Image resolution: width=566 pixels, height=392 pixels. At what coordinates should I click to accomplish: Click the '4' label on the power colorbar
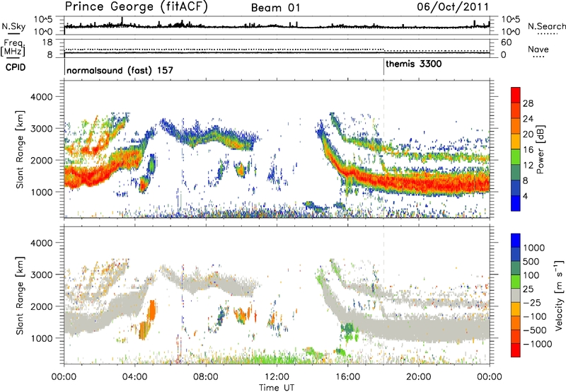526,196
